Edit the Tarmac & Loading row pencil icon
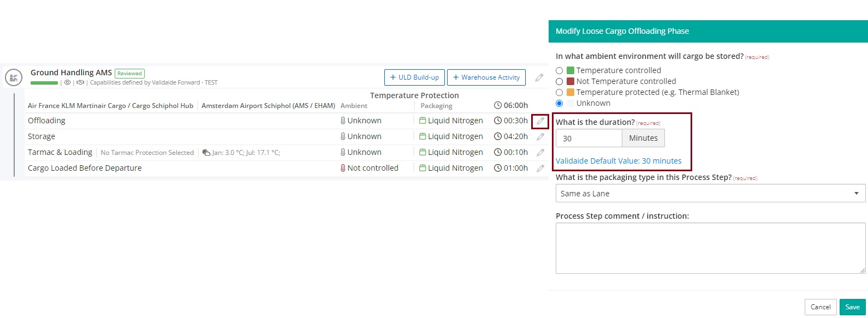 [x=540, y=153]
